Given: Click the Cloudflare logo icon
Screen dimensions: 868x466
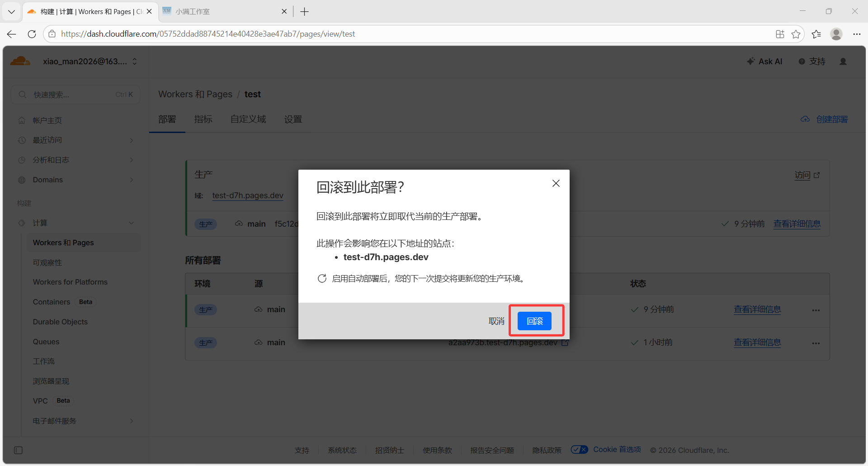Looking at the screenshot, I should [20, 61].
